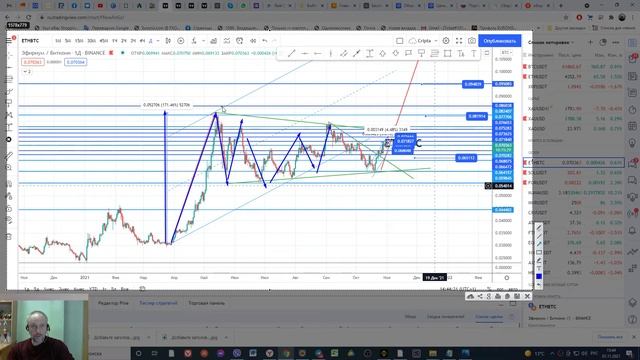Switch to the overview tab in tester
This screenshot has width=640, height=360.
[411, 316]
